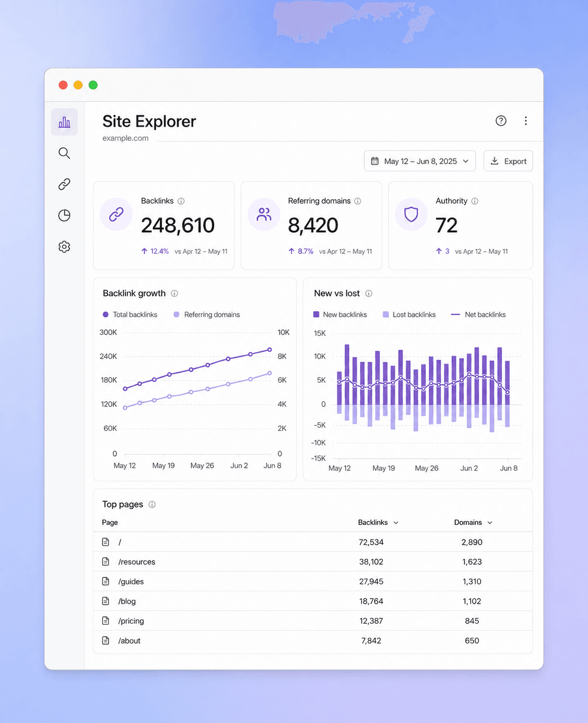The height and width of the screenshot is (723, 588).
Task: Toggle Lost backlinks legend series
Action: click(409, 314)
